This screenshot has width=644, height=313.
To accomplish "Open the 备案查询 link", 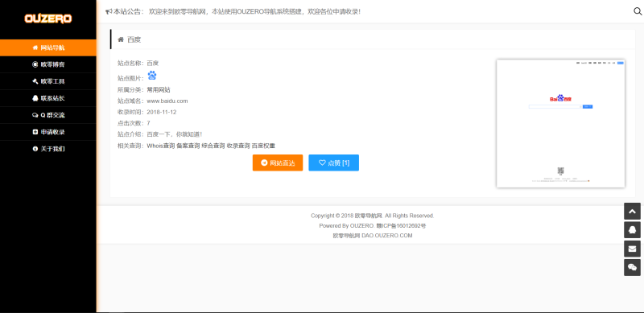I will point(188,146).
